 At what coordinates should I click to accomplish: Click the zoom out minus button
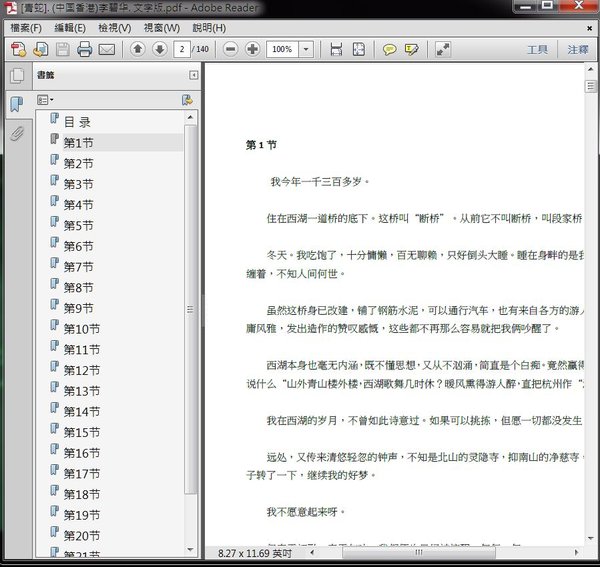pos(230,49)
